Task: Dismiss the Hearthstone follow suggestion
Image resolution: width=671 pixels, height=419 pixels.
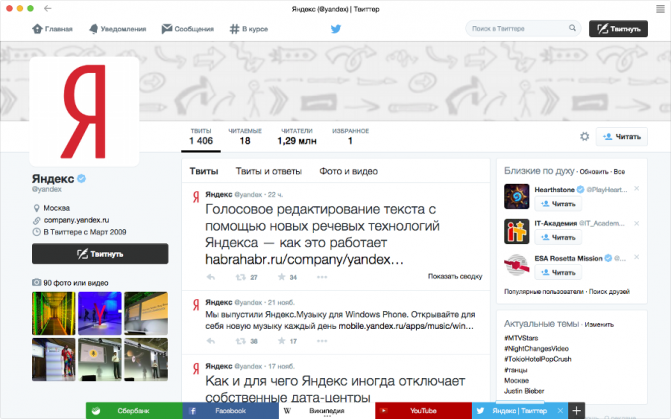Action: [x=637, y=188]
